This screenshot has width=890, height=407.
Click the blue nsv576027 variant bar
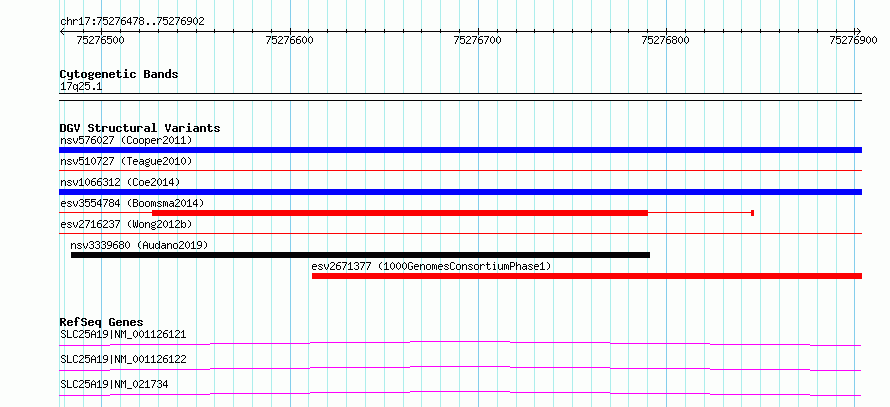click(x=460, y=150)
